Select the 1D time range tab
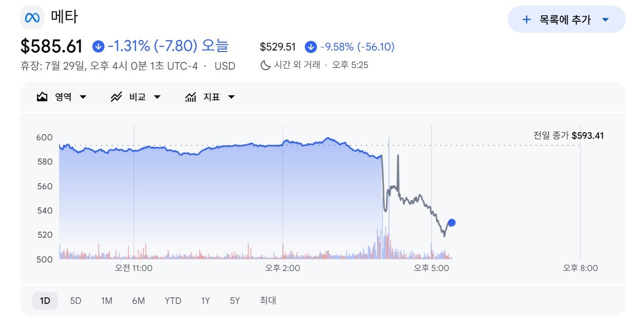Screen dimensions: 644x321 coord(45,301)
